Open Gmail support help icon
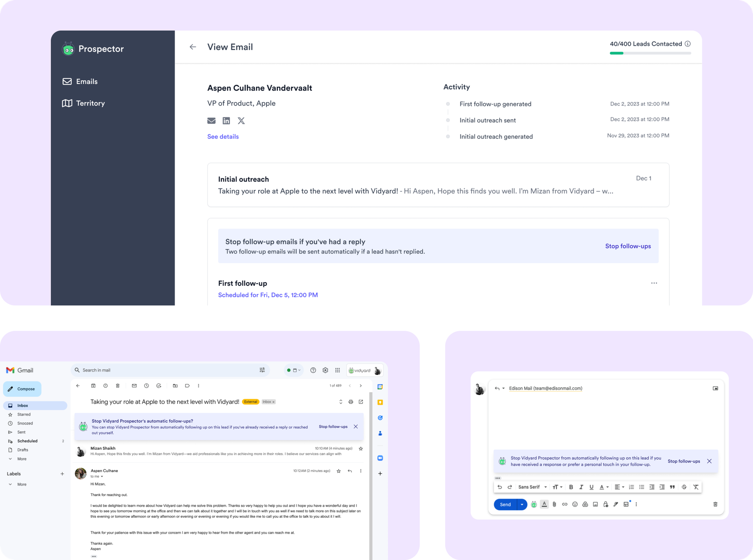This screenshot has height=560, width=753. coord(313,370)
